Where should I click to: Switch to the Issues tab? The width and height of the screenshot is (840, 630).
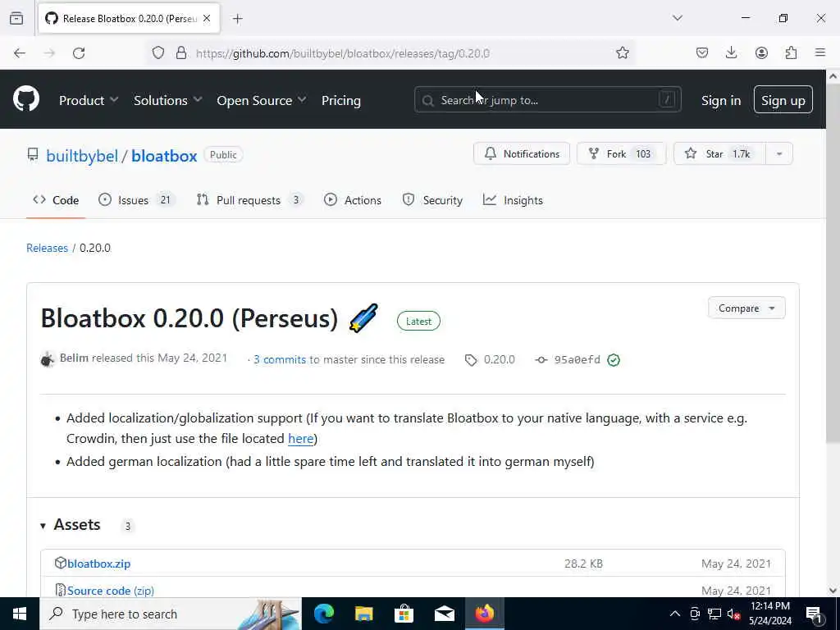pyautogui.click(x=136, y=200)
